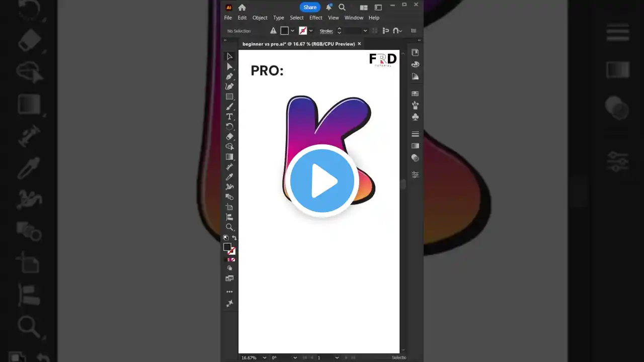
Task: Open the Type menu
Action: click(x=279, y=18)
